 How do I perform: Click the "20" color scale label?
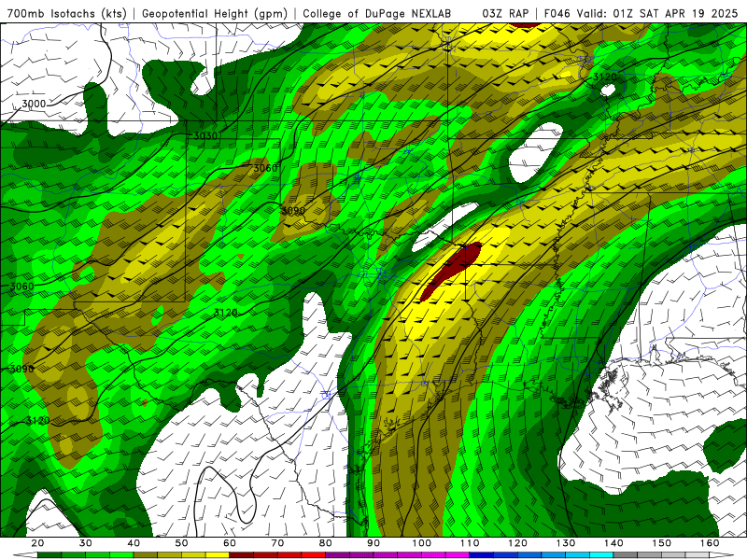click(x=37, y=543)
